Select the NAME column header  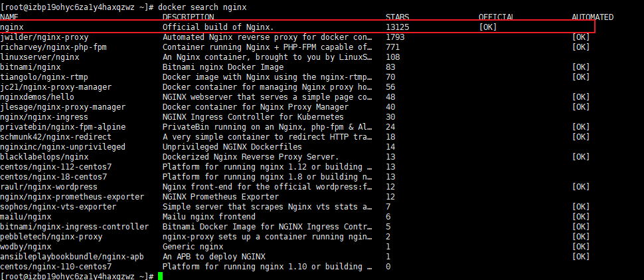9,17
